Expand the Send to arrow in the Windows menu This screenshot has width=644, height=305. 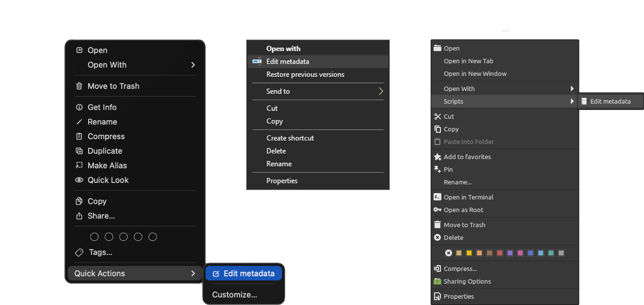[381, 91]
